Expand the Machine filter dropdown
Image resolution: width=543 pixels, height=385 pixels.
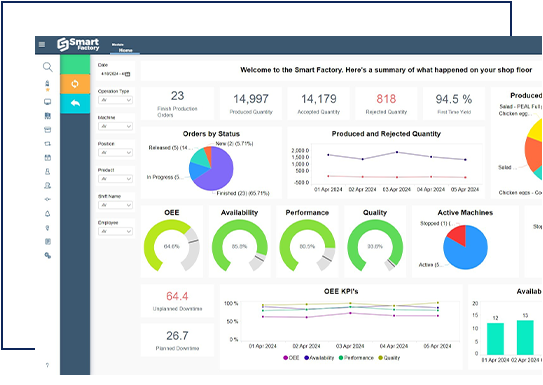coord(115,126)
